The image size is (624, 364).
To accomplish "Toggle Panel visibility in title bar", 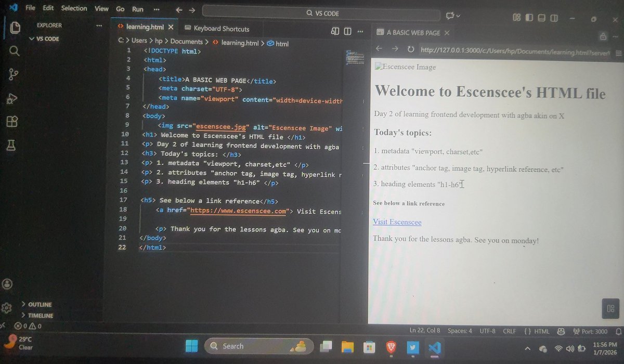I will point(542,18).
